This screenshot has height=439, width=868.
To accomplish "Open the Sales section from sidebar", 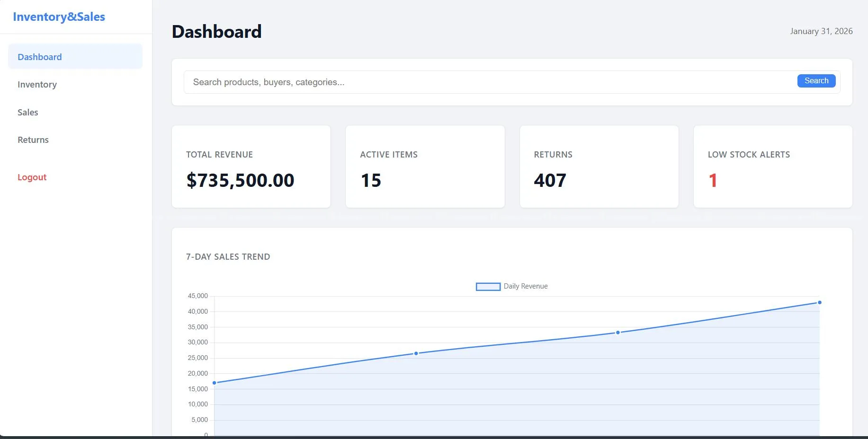I will pyautogui.click(x=27, y=113).
